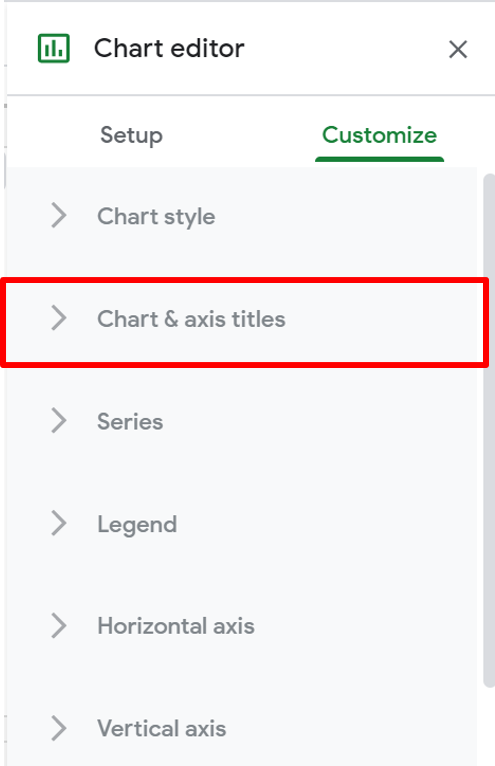Click the Chart editor title text

[169, 48]
